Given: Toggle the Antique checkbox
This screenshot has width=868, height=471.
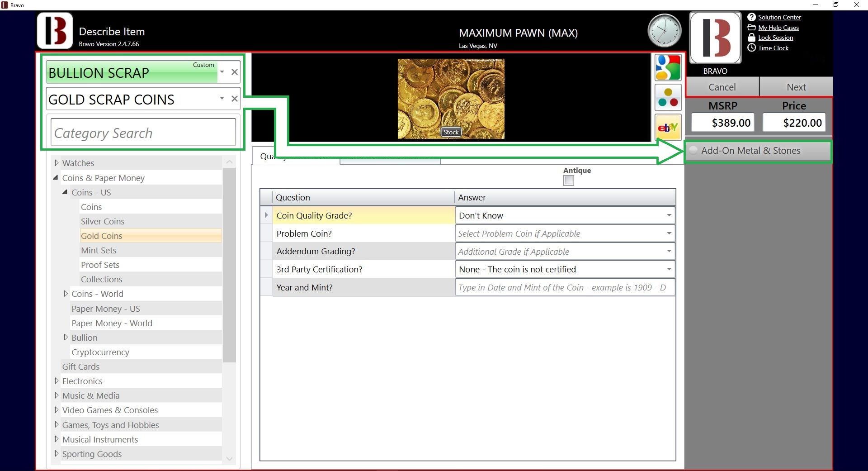Looking at the screenshot, I should point(569,181).
